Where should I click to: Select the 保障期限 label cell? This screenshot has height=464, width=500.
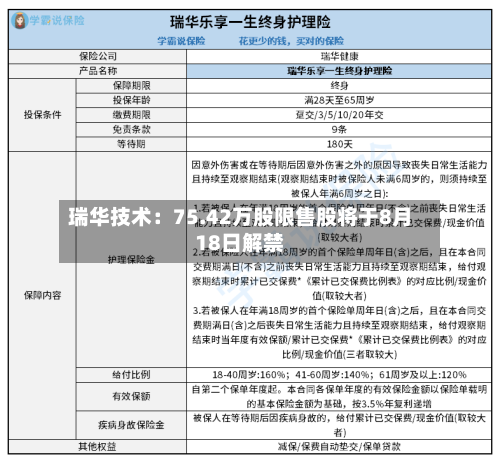131,86
